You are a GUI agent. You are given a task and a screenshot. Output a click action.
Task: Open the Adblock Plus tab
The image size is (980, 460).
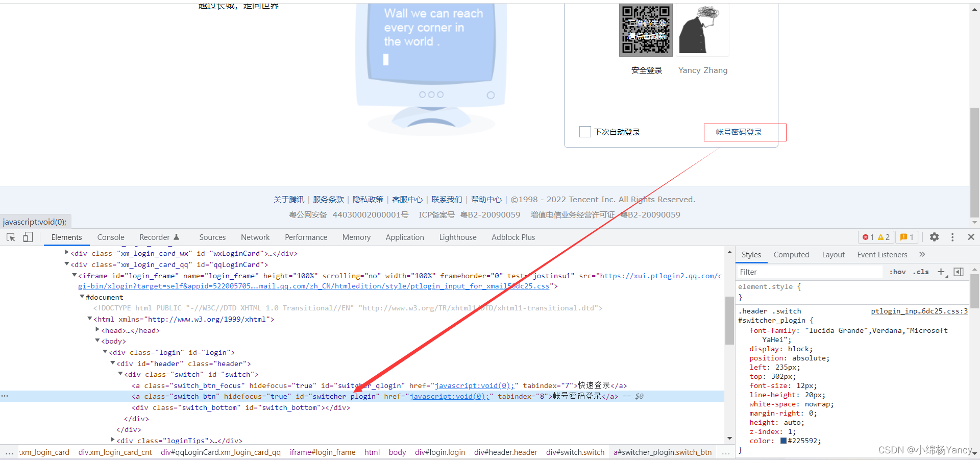(513, 237)
